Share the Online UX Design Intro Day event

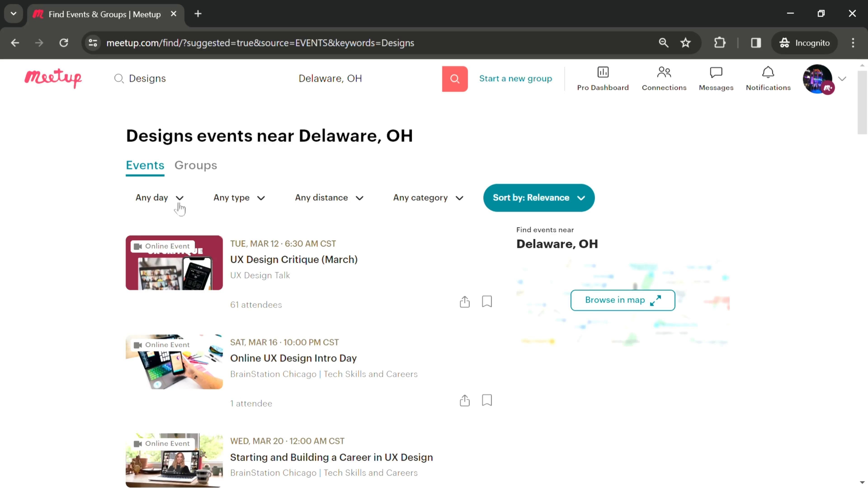(x=464, y=400)
